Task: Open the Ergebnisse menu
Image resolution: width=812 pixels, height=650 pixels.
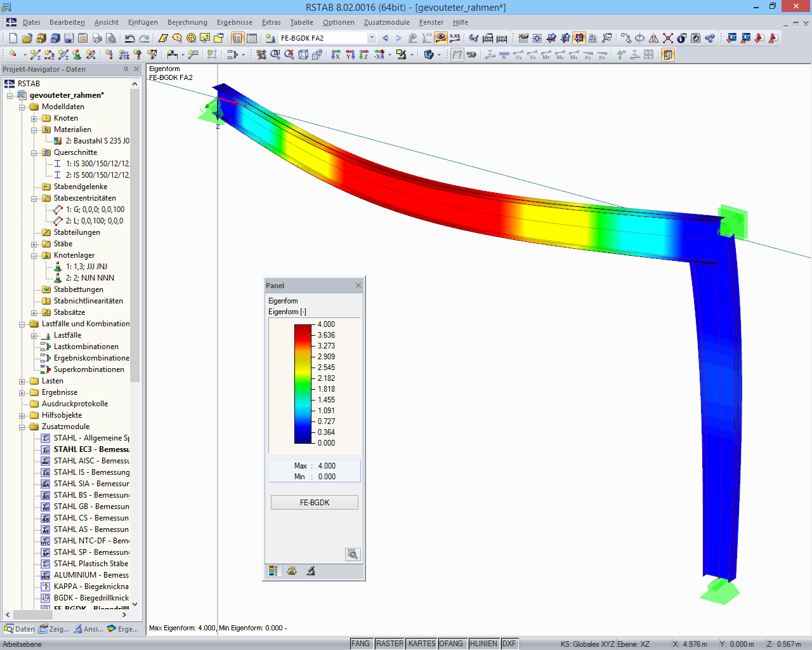Action: pyautogui.click(x=235, y=22)
